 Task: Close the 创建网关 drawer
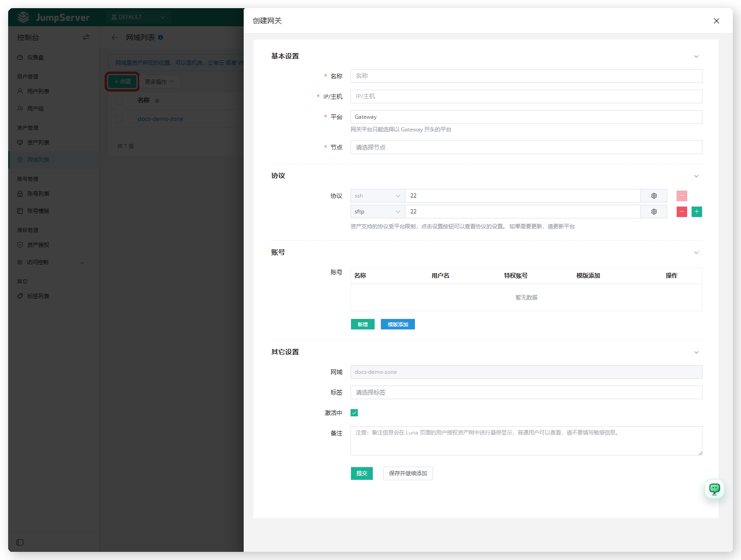(x=716, y=21)
